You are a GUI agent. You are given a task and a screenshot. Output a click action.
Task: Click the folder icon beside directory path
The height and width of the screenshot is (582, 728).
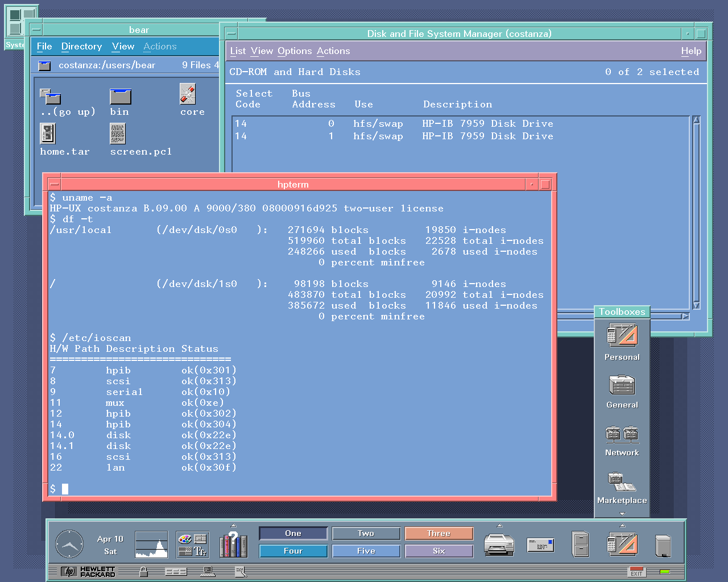(x=44, y=65)
